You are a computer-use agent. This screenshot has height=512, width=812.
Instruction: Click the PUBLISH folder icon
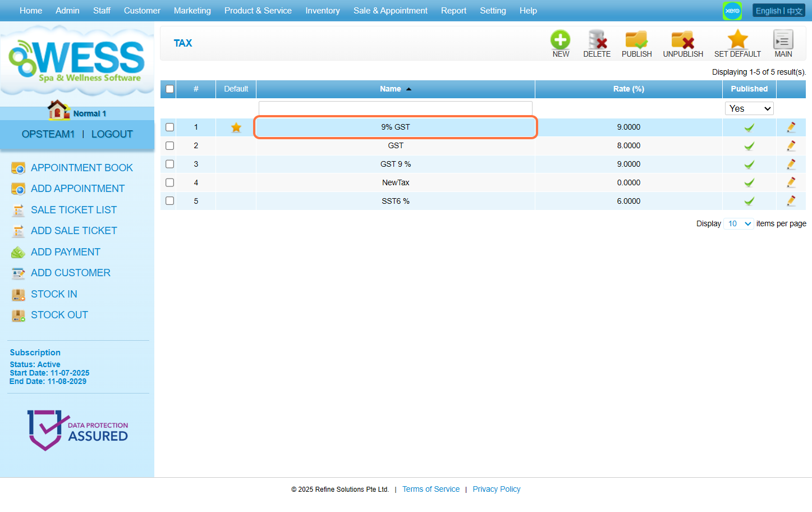coord(636,40)
